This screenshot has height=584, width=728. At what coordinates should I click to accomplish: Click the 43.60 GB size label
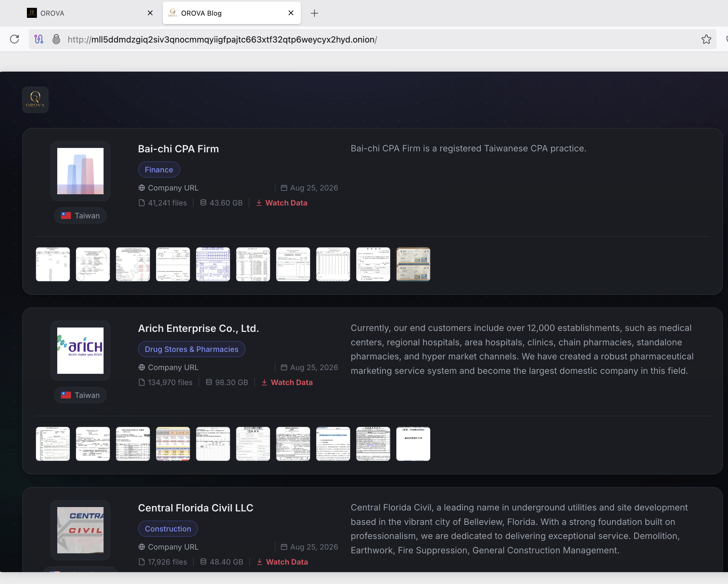click(x=221, y=203)
